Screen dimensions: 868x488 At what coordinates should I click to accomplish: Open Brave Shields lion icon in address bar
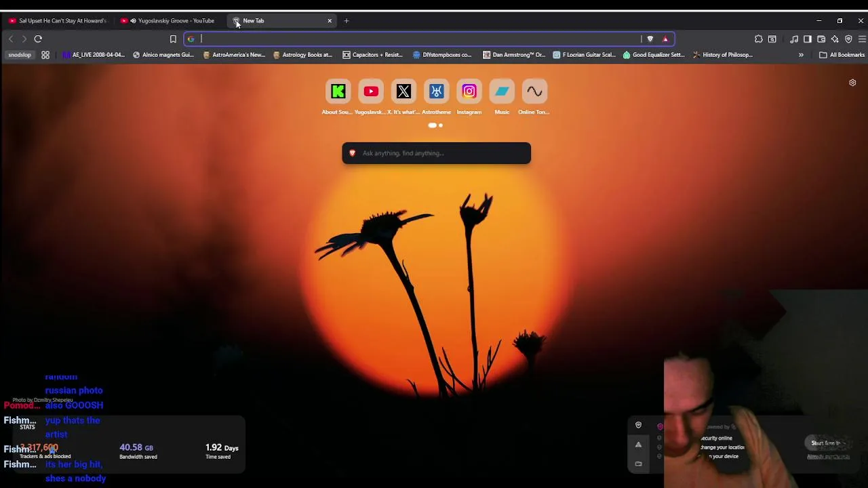[x=650, y=39]
